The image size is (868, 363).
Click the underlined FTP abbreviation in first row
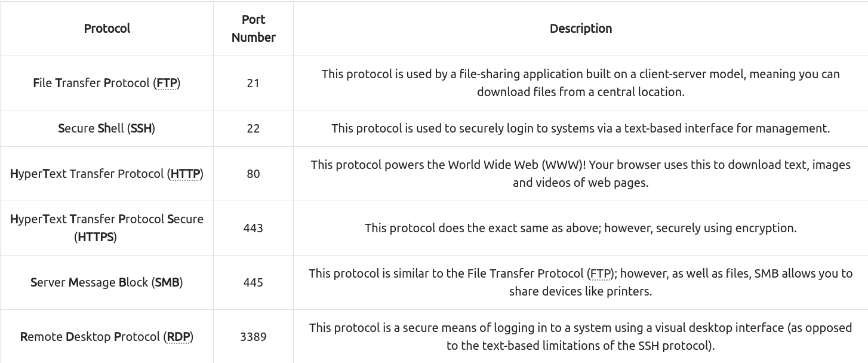[x=167, y=83]
